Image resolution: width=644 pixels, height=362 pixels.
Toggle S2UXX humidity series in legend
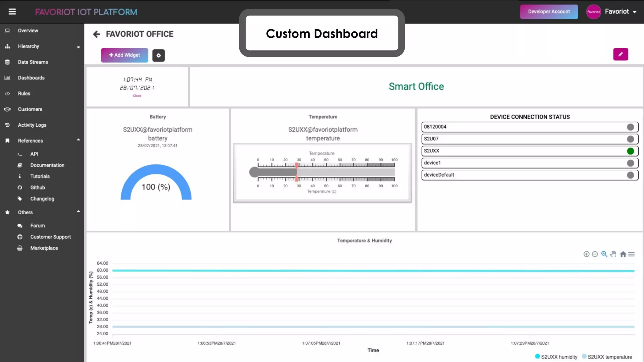click(x=556, y=357)
